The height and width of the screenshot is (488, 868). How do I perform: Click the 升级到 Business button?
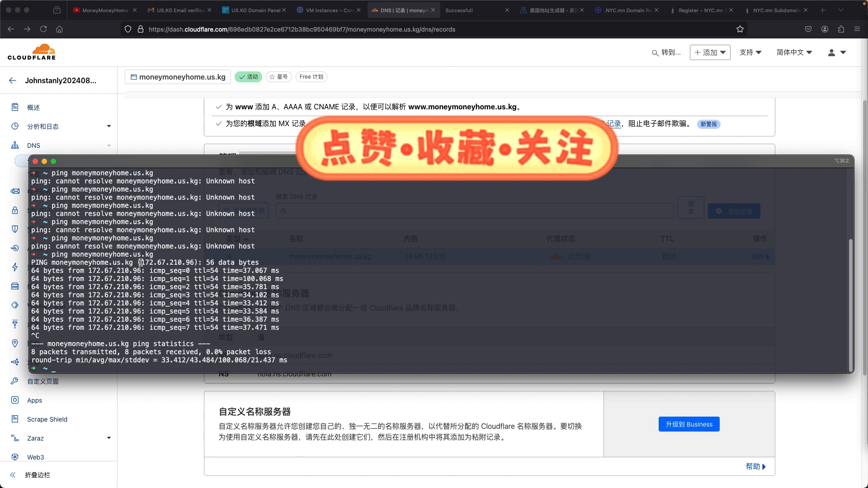689,424
